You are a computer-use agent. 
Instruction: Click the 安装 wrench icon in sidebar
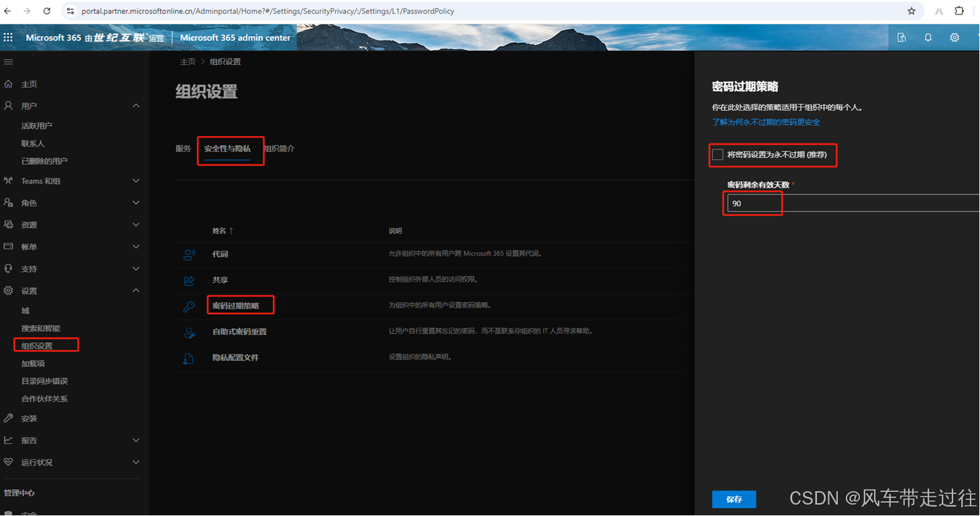pos(8,418)
